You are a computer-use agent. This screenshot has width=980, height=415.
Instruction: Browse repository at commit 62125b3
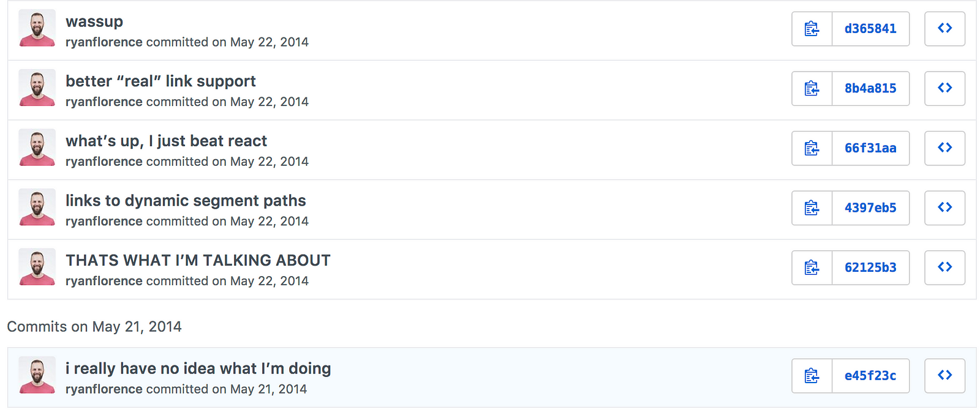coord(944,267)
